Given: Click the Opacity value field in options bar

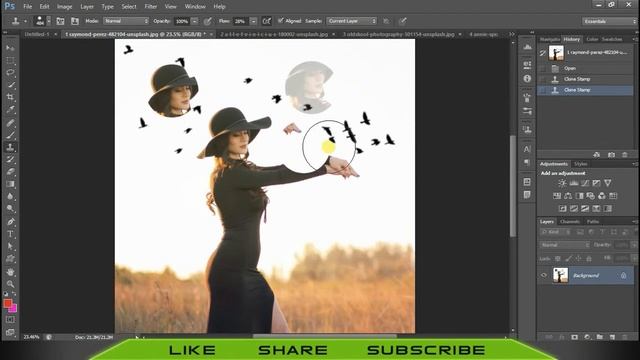Looking at the screenshot, I should point(182,21).
